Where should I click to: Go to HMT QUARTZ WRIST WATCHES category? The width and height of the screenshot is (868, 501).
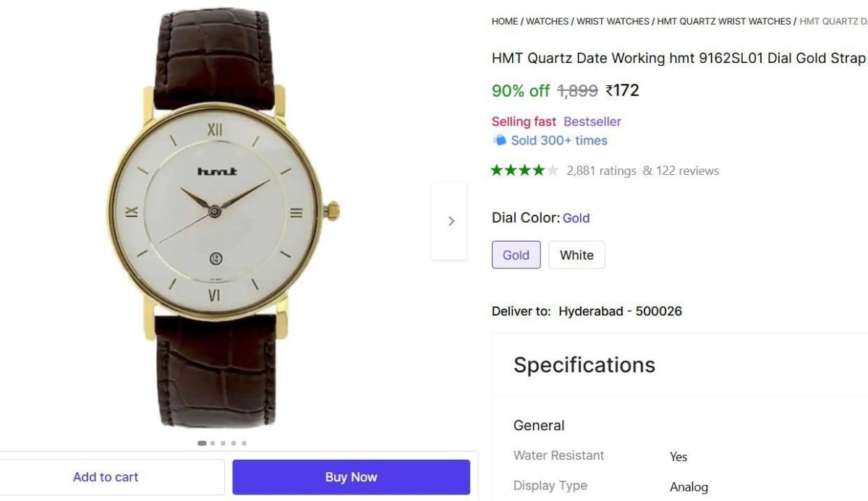[x=723, y=21]
